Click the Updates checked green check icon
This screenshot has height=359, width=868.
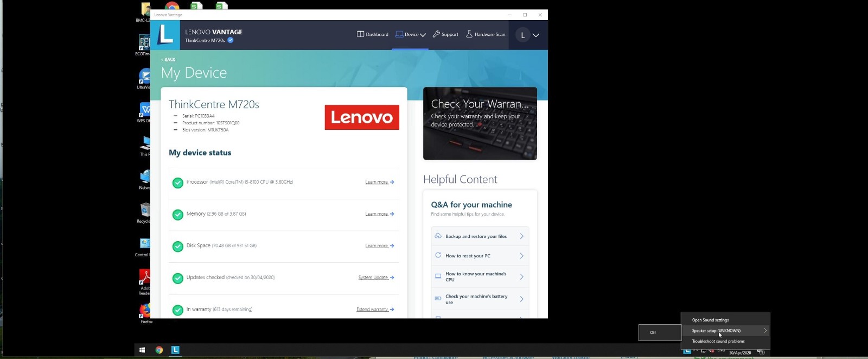pyautogui.click(x=177, y=278)
